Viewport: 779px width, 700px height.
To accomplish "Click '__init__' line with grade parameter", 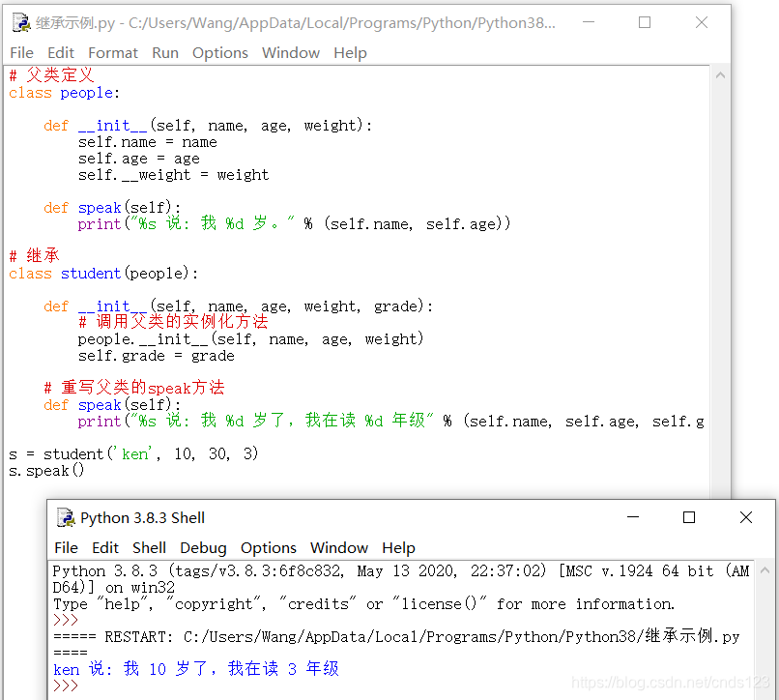I will [x=239, y=306].
